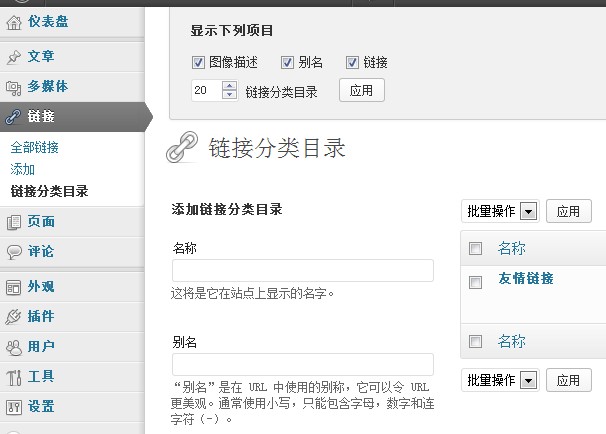Click the 多媒体 media icon
Screen dimensions: 606x434
14,86
